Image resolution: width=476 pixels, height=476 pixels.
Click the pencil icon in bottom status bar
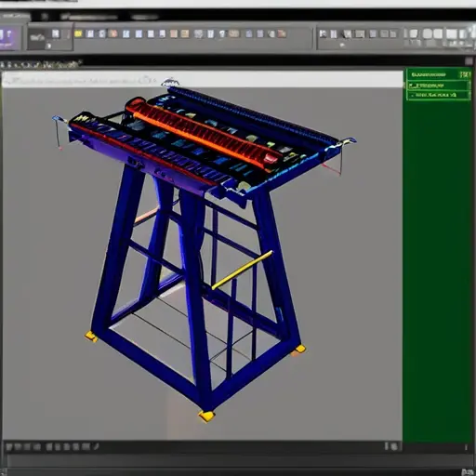96,446
